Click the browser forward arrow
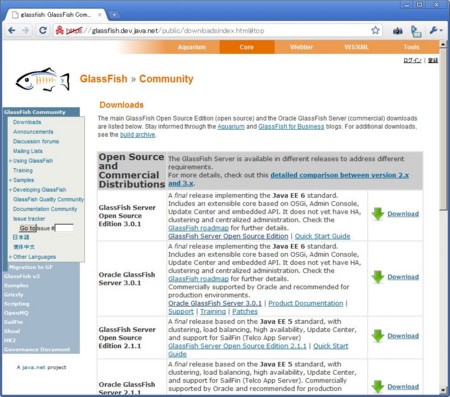This screenshot has height=397, width=450. point(26,30)
